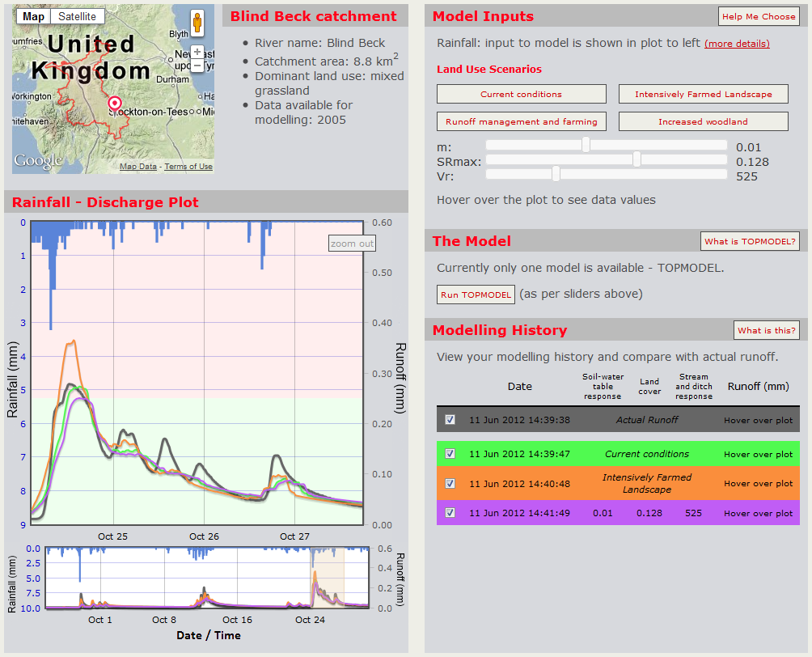The width and height of the screenshot is (812, 657).
Task: Click the SRmax slider handle
Action: (x=637, y=160)
